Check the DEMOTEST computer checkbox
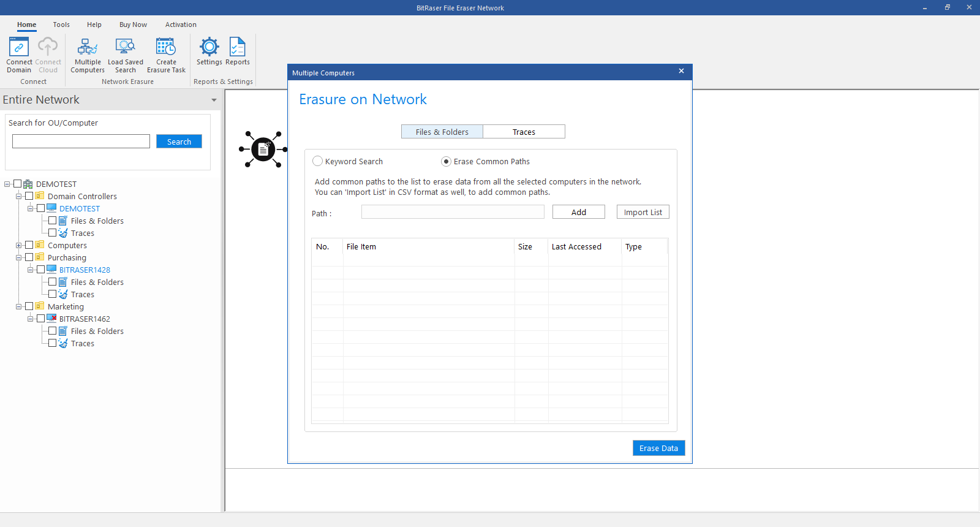Image resolution: width=980 pixels, height=527 pixels. click(40, 208)
